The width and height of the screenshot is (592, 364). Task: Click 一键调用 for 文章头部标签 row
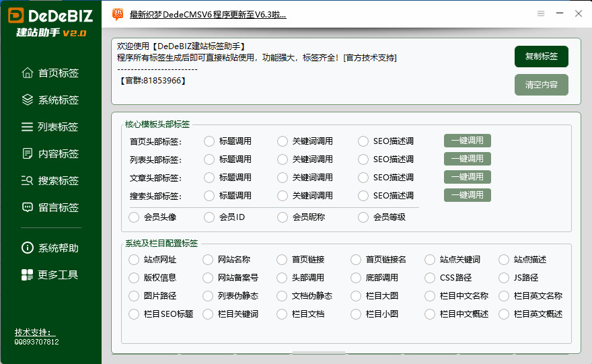point(467,177)
